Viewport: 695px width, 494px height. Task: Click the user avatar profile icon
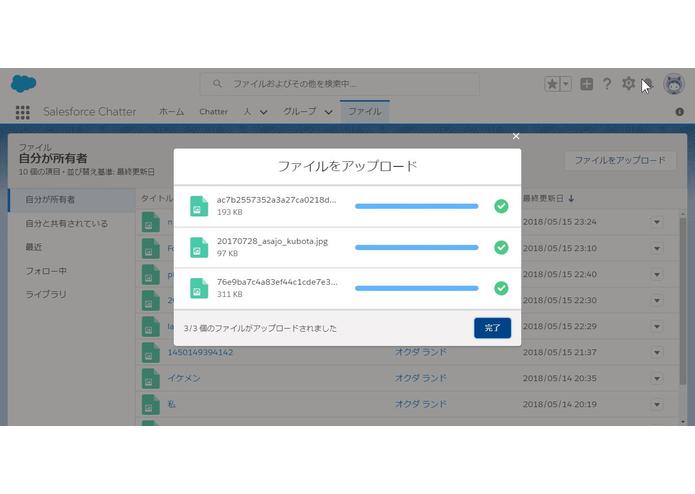pyautogui.click(x=674, y=84)
